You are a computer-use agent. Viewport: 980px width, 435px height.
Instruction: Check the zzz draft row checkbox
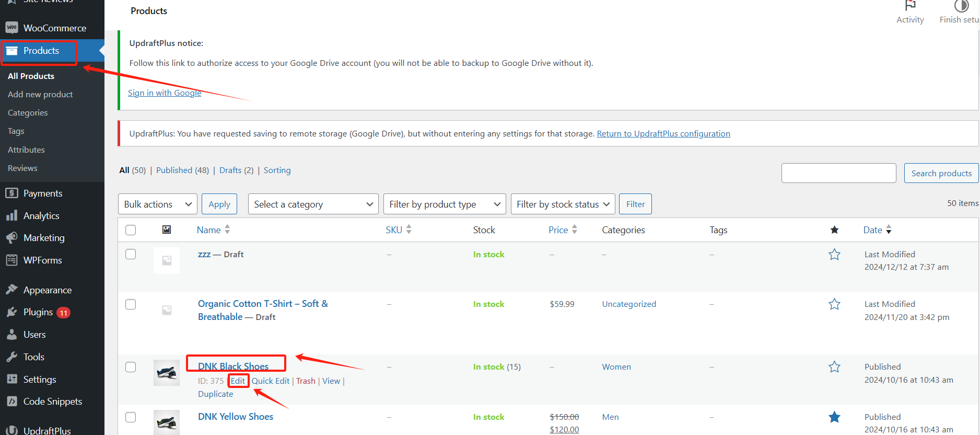[x=131, y=254]
